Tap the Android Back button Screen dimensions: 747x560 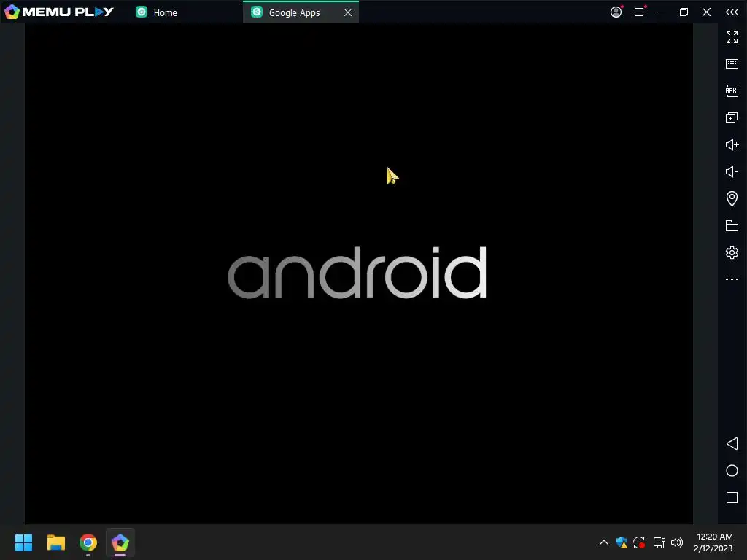tap(732, 444)
